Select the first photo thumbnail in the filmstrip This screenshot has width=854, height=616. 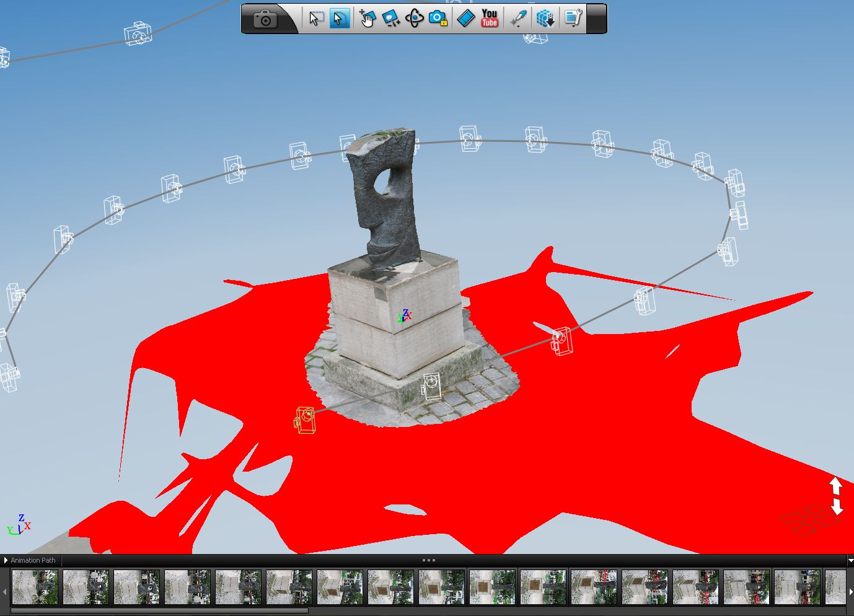[x=35, y=587]
